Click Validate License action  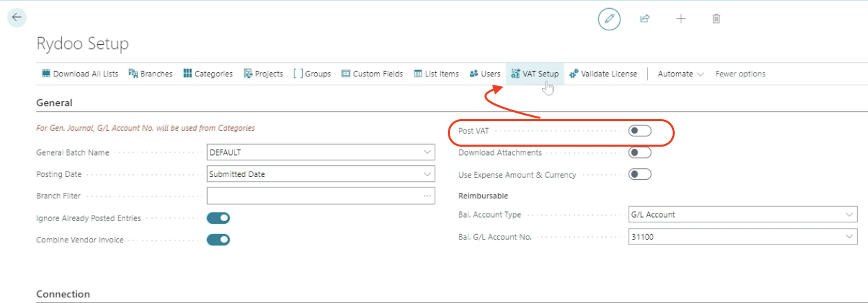[x=603, y=74]
